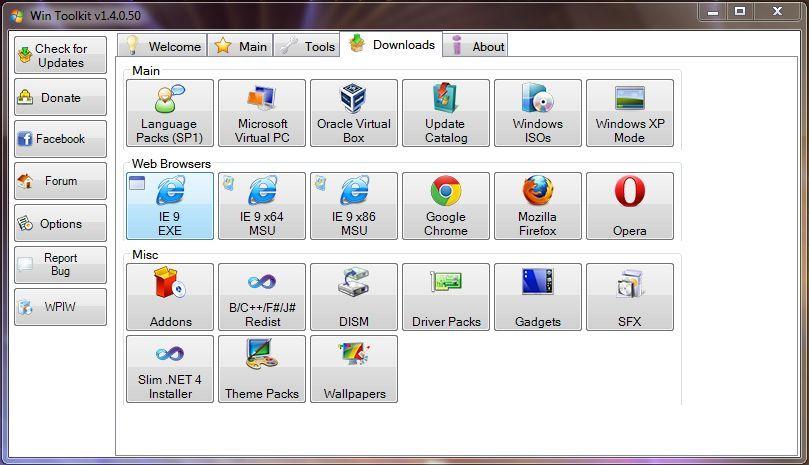
Task: Open the Update Catalog button
Action: [446, 113]
